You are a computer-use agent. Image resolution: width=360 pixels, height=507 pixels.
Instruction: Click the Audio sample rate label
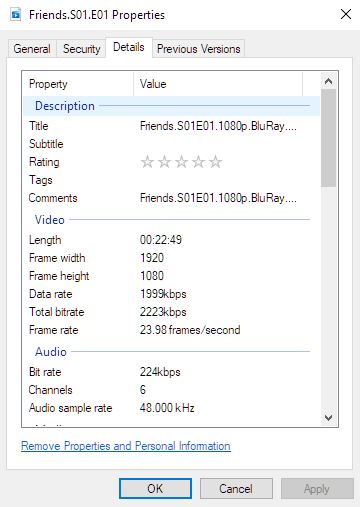click(71, 408)
